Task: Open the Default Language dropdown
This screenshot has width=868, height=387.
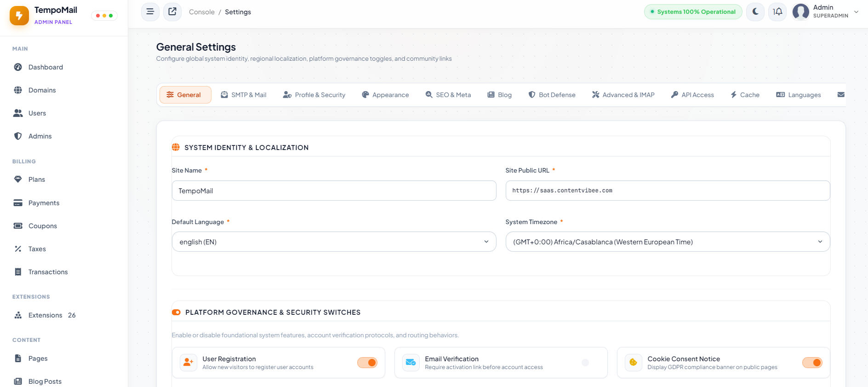Action: point(334,242)
